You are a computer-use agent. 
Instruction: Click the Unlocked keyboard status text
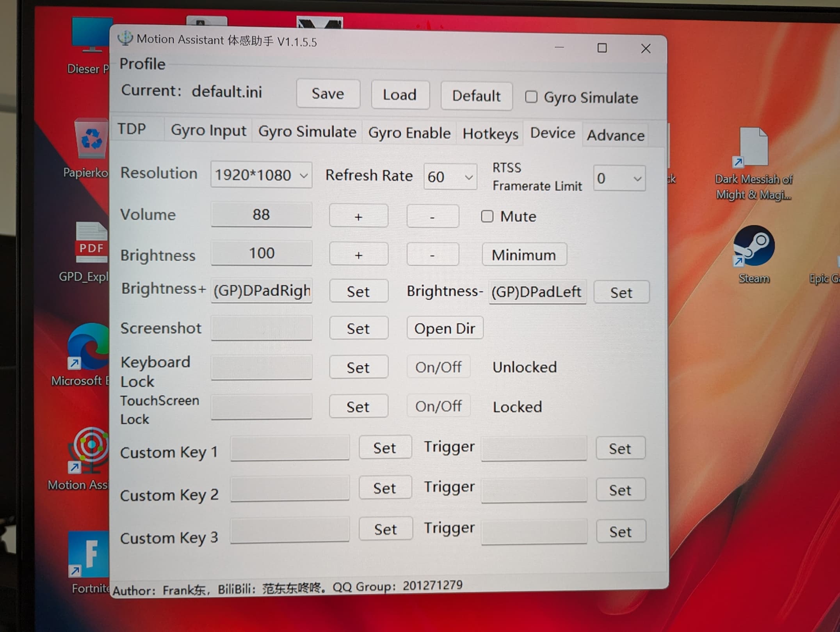[524, 367]
